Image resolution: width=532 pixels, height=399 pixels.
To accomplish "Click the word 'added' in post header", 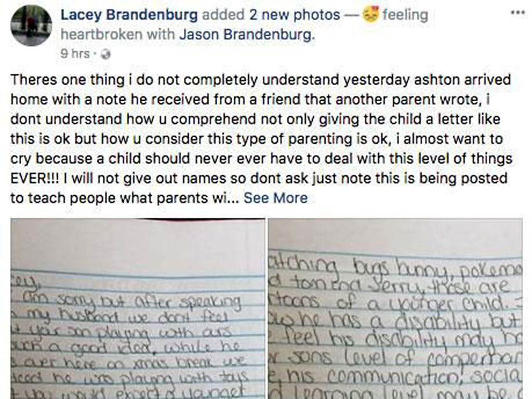I will click(223, 15).
